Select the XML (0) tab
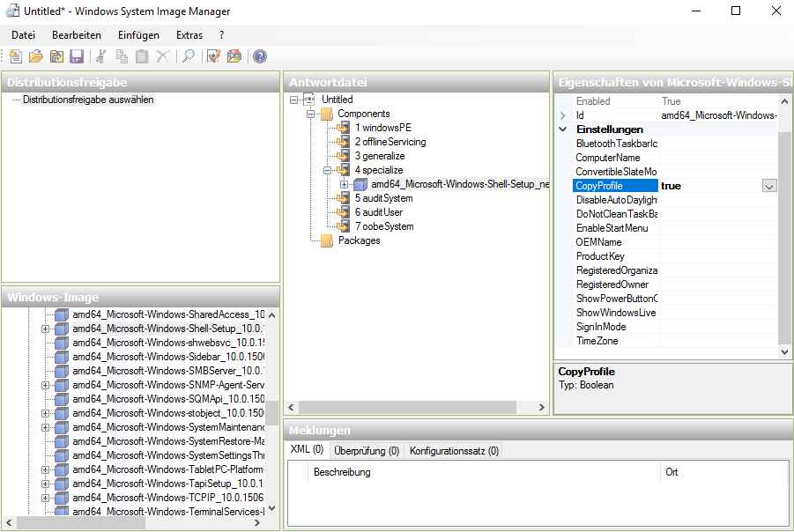This screenshot has width=794, height=532. (x=307, y=449)
